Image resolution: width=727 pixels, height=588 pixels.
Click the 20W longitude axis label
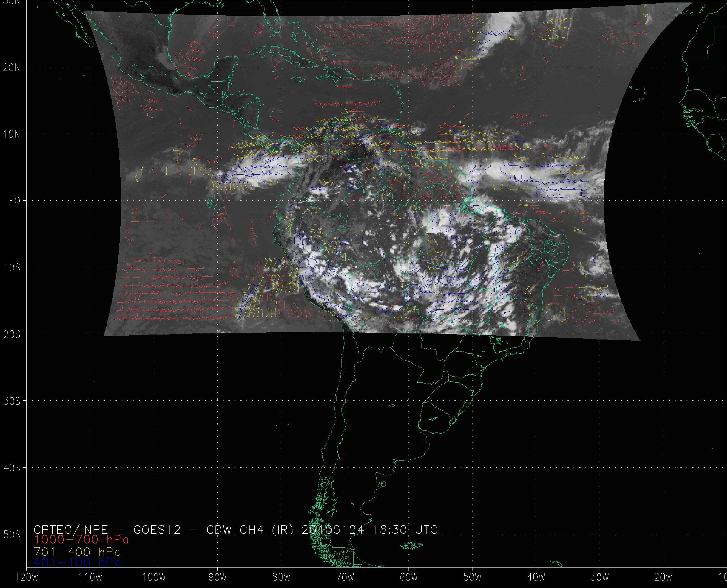pyautogui.click(x=664, y=577)
